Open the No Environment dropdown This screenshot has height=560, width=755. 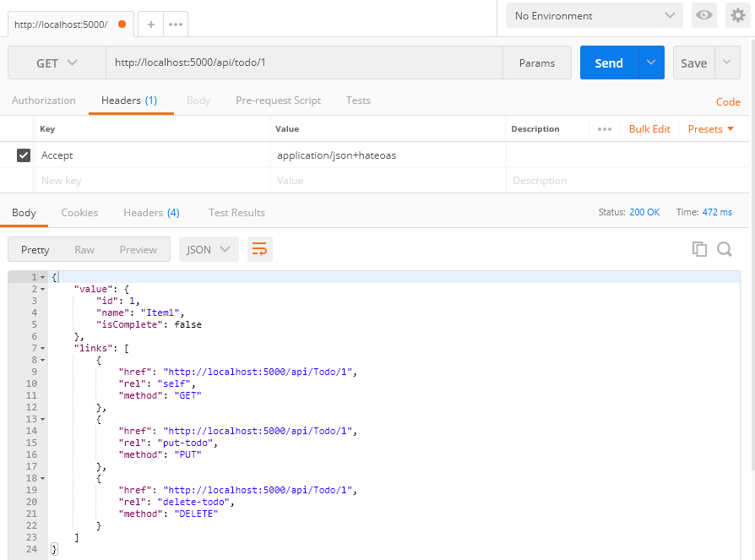pos(592,14)
